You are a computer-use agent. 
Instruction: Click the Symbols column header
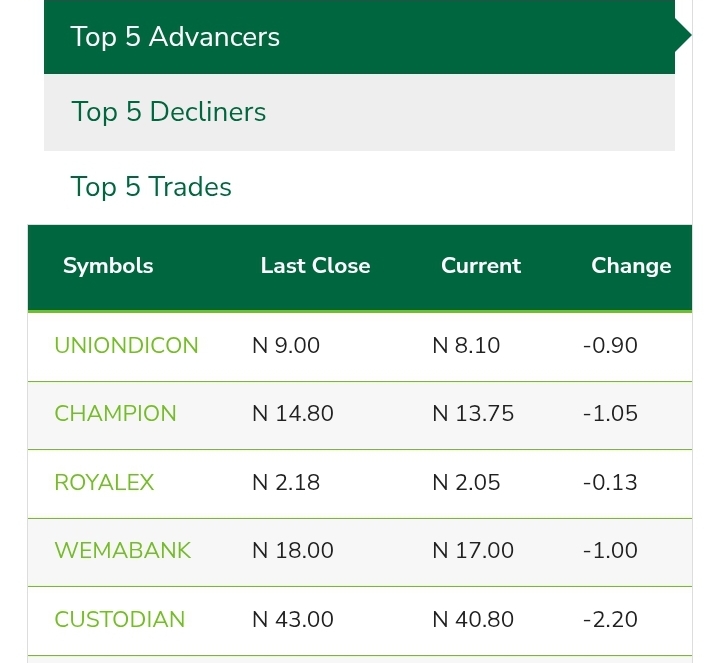pyautogui.click(x=108, y=266)
